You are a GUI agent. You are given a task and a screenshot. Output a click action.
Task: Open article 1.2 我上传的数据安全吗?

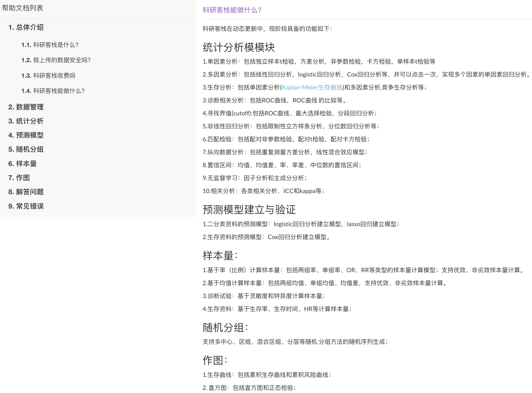(x=56, y=60)
